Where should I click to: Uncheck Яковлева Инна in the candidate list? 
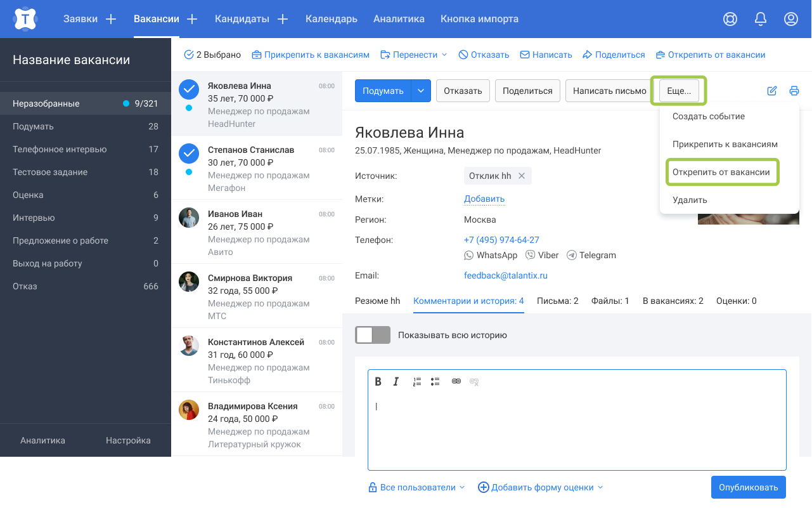[x=189, y=90]
